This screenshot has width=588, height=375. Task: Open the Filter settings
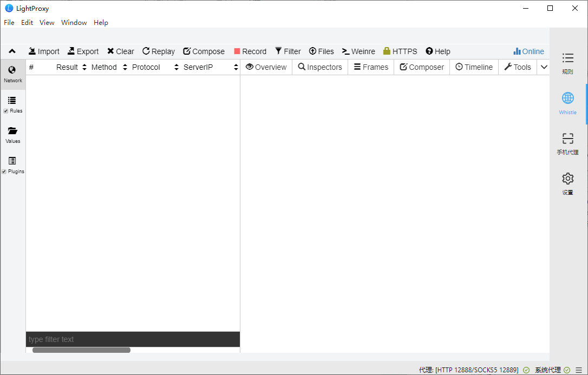288,51
